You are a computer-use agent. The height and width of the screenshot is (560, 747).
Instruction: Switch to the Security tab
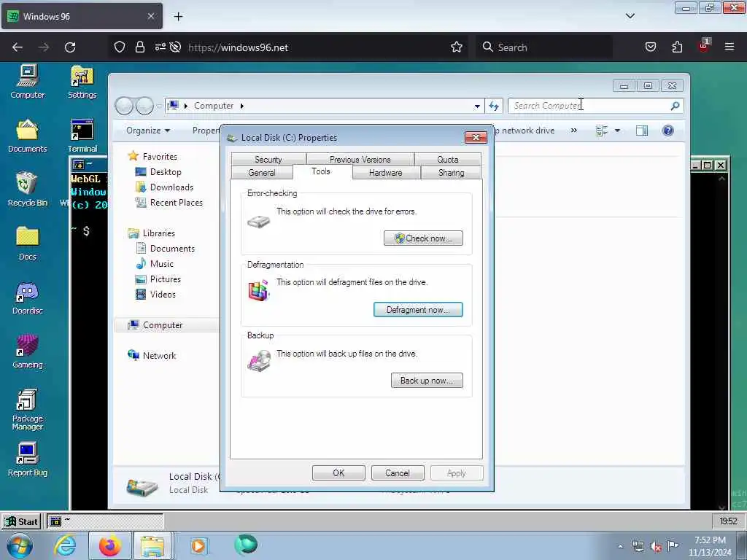268,160
